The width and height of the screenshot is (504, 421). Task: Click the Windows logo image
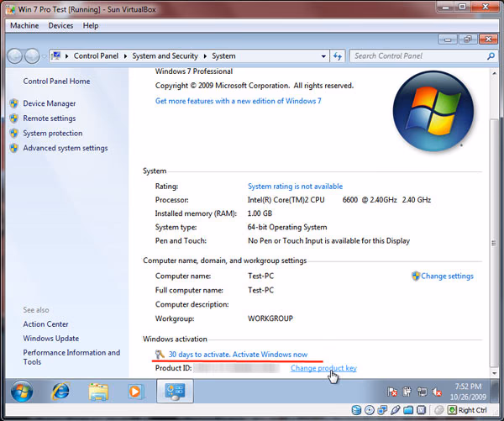[433, 111]
